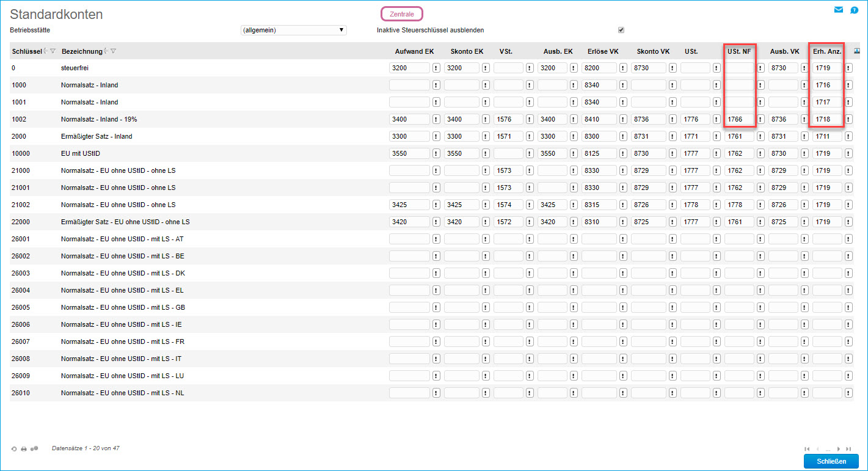868x471 pixels.
Task: Click the refresh icon at bottom left
Action: click(x=14, y=448)
